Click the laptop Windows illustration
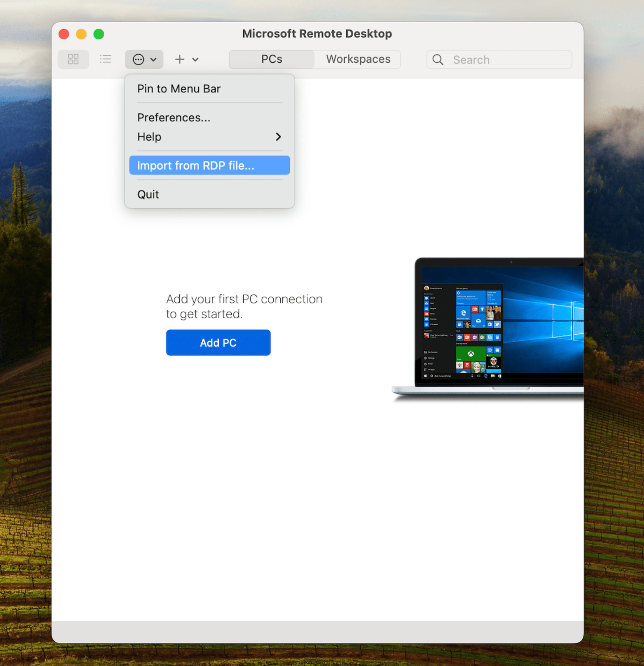The width and height of the screenshot is (644, 666). click(488, 329)
